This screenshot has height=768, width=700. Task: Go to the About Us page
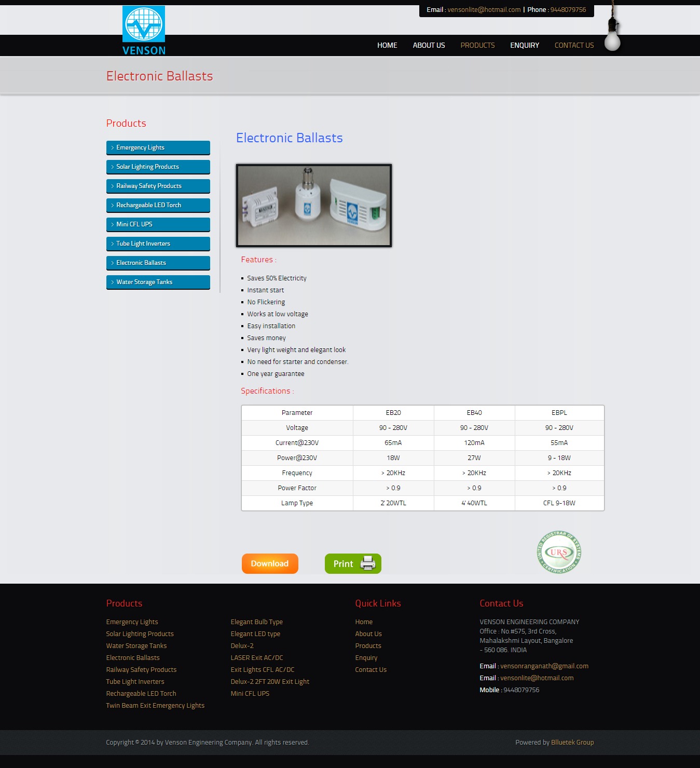[x=429, y=45]
